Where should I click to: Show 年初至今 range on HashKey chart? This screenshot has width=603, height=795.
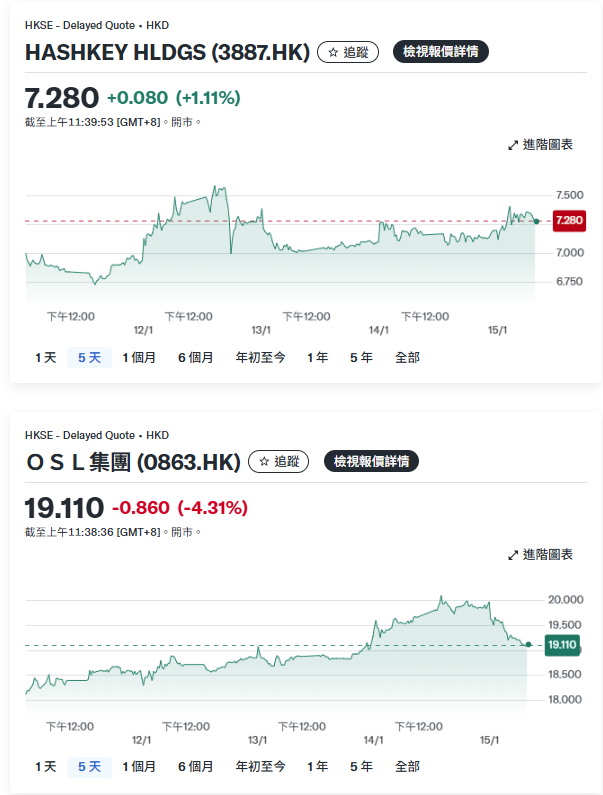coord(260,357)
